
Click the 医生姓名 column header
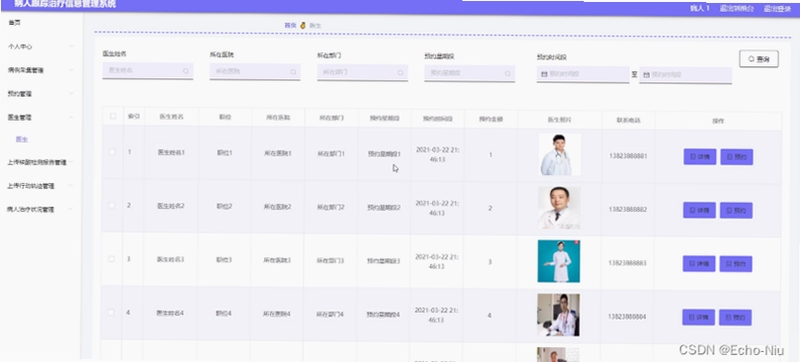[x=171, y=117]
